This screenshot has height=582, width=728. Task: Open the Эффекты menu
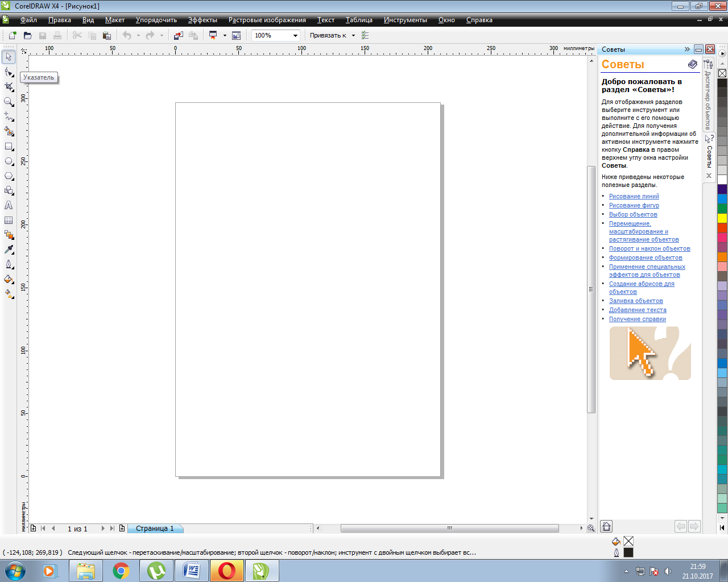click(x=202, y=20)
